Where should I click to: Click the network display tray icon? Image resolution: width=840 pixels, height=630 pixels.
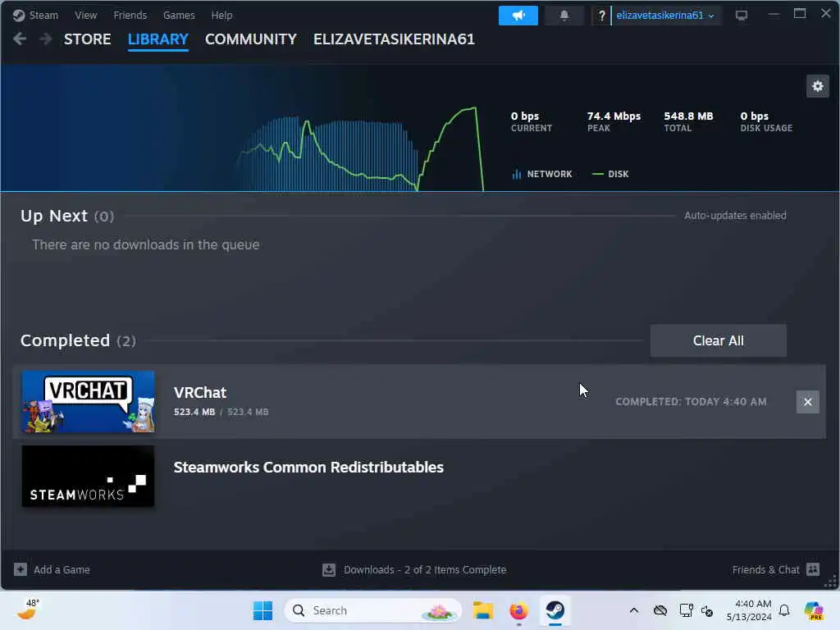click(686, 610)
